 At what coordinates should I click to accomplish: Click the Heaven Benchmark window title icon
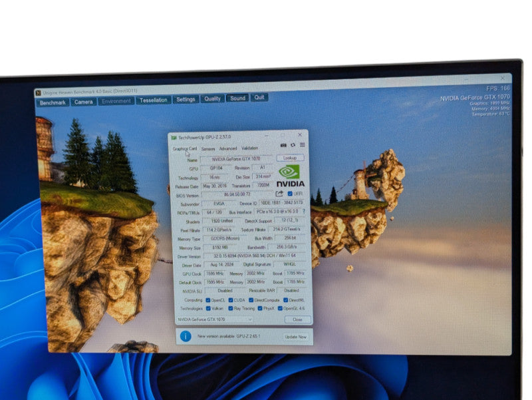[x=39, y=93]
